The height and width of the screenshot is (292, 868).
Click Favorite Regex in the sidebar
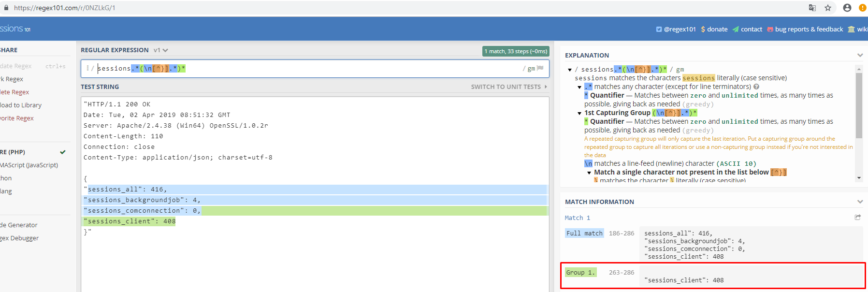(x=17, y=118)
